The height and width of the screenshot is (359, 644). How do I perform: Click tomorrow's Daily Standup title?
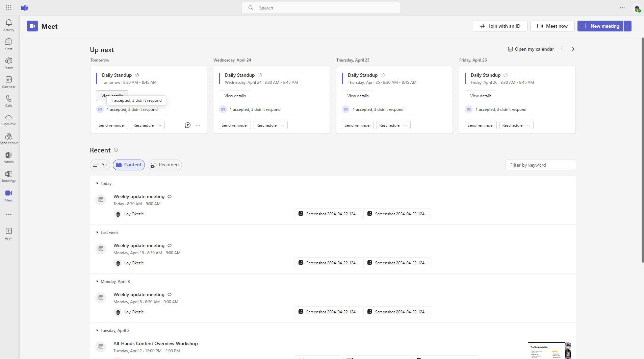coord(117,75)
